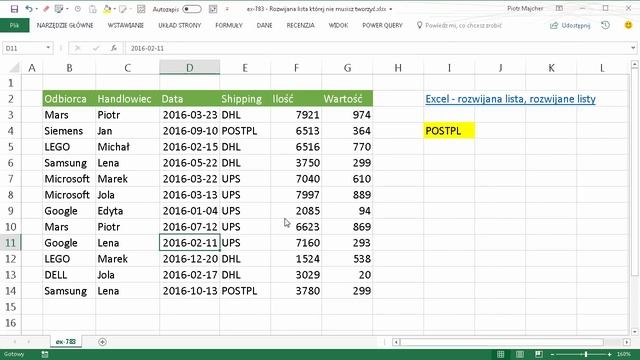The image size is (640, 360).
Task: Click the macro record icon in status bar
Action: coord(45,354)
